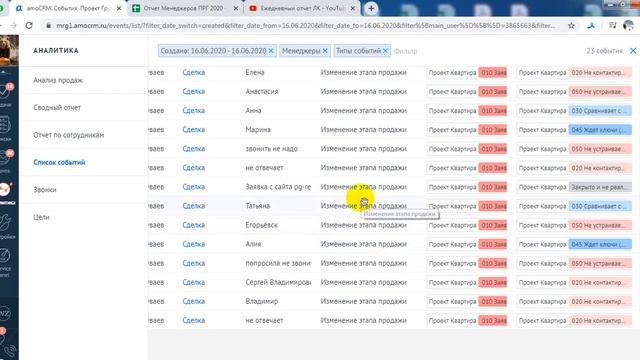
Task: Open the Сделка link in the Егорьевск row
Action: pos(193,225)
